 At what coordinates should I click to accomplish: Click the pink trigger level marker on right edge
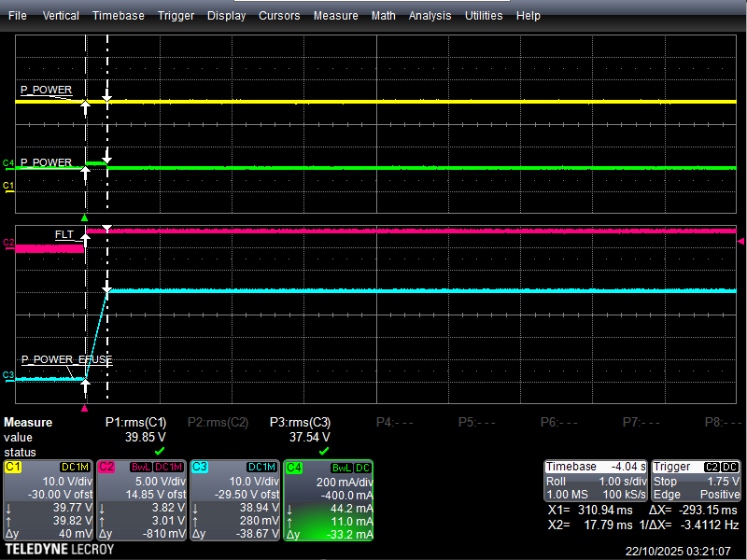coord(740,242)
